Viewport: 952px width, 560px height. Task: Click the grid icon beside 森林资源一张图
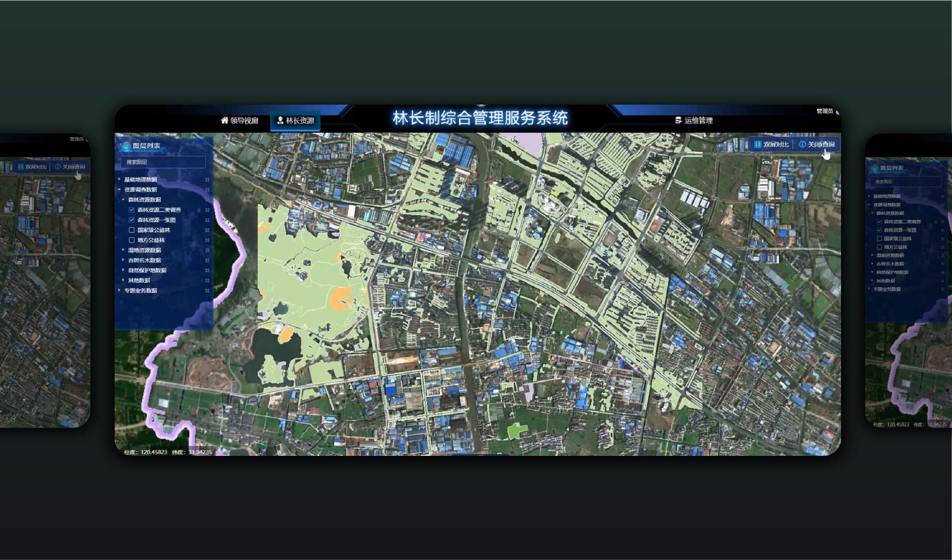click(207, 220)
